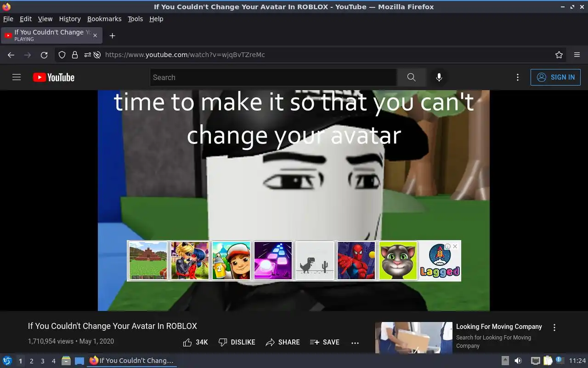The width and height of the screenshot is (588, 368).
Task: Focus the YouTube Search field
Action: [x=273, y=77]
